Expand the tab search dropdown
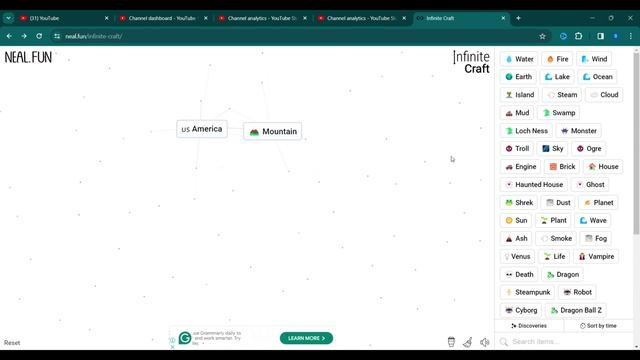The image size is (640, 360). [9, 18]
